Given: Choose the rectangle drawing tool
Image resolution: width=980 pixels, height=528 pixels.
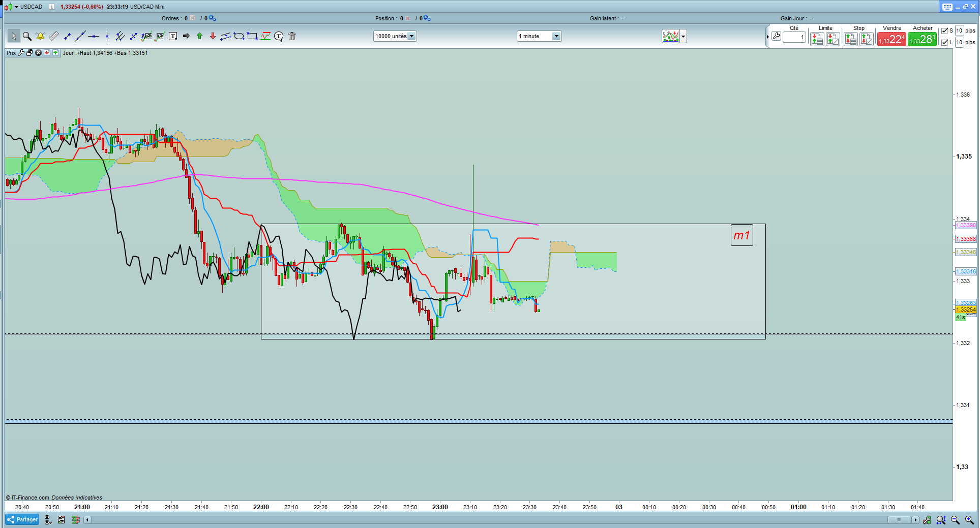Looking at the screenshot, I should 252,36.
